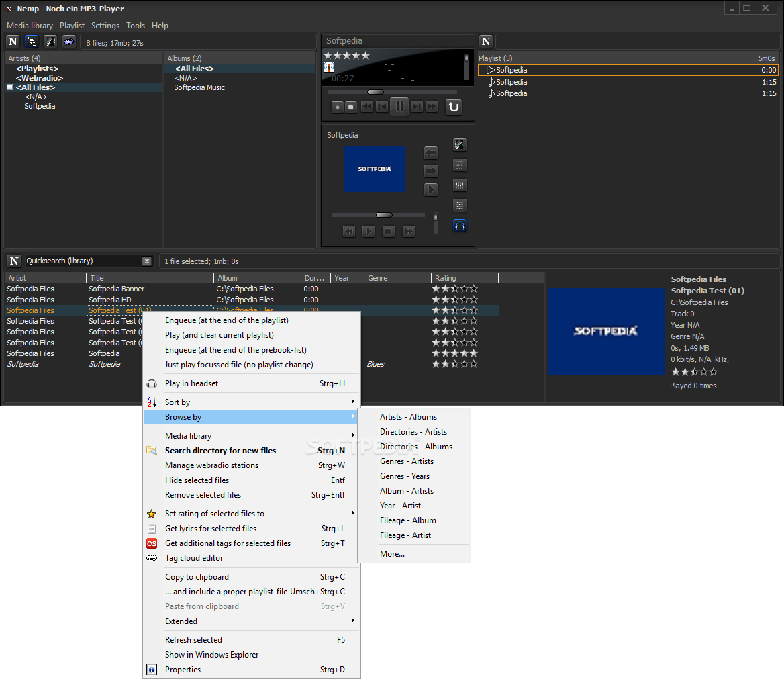Fast forward the headset player
The image size is (784, 679).
[409, 231]
